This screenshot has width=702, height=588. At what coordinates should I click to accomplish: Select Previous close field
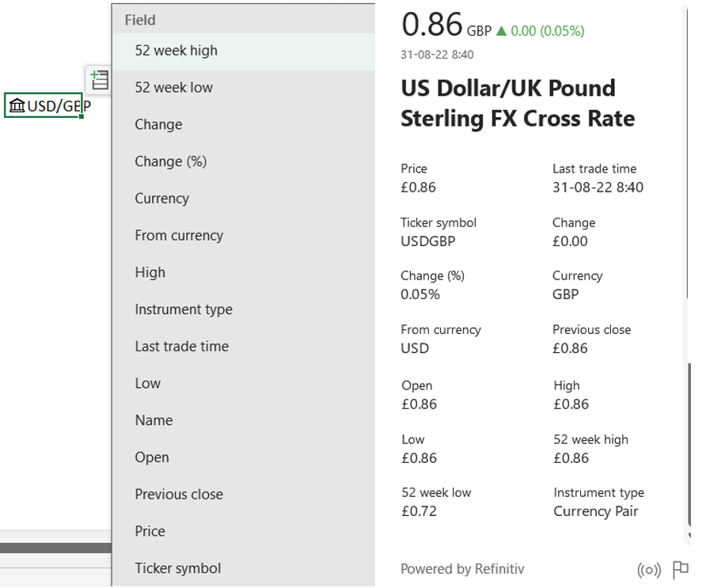[x=179, y=495]
